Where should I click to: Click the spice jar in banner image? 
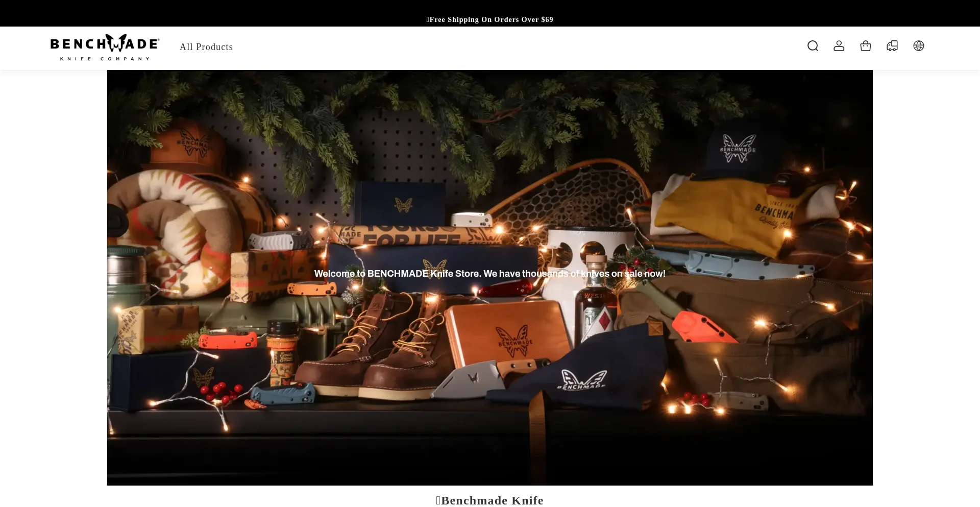(x=282, y=352)
